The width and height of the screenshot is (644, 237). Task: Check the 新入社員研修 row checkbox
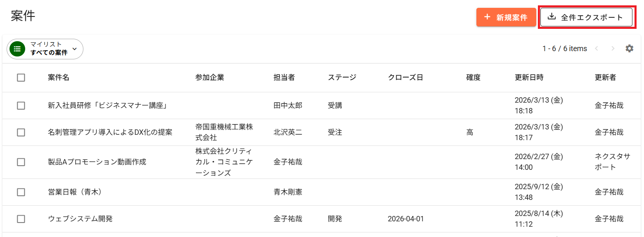[x=21, y=106]
